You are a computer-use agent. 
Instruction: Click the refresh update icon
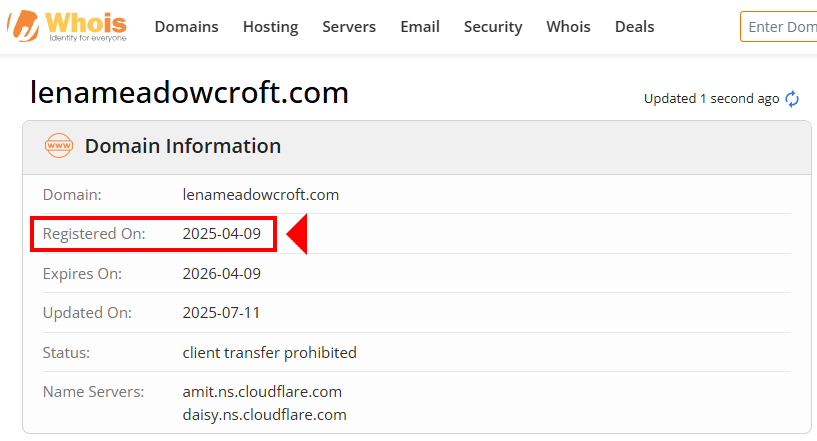pyautogui.click(x=792, y=99)
